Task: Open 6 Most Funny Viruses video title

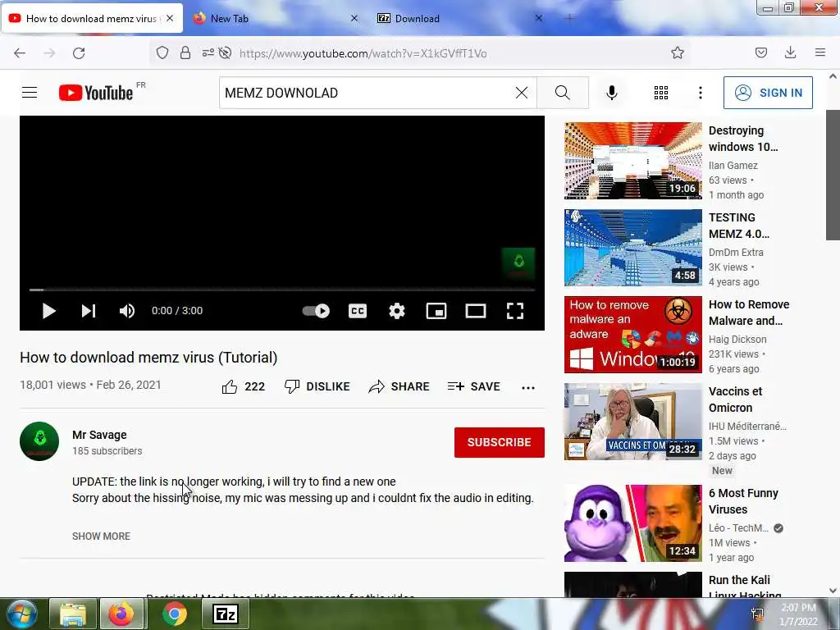Action: [743, 501]
